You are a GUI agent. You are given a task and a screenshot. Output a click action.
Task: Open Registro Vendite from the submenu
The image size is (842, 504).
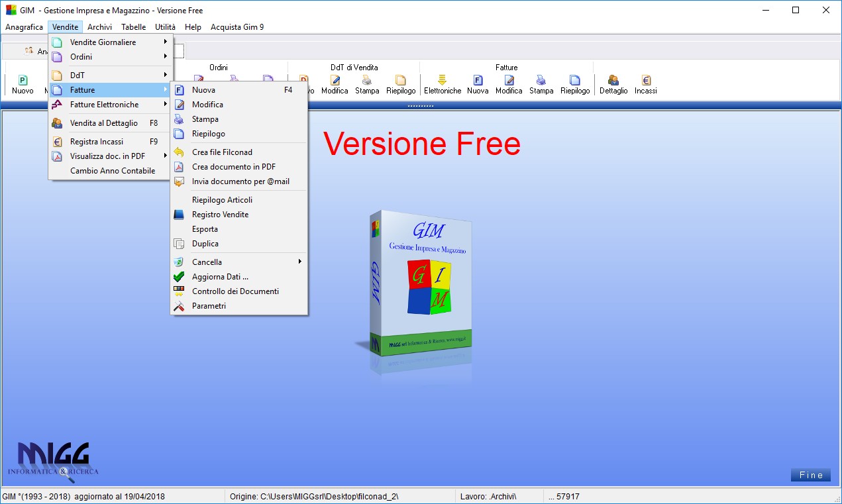tap(239, 215)
